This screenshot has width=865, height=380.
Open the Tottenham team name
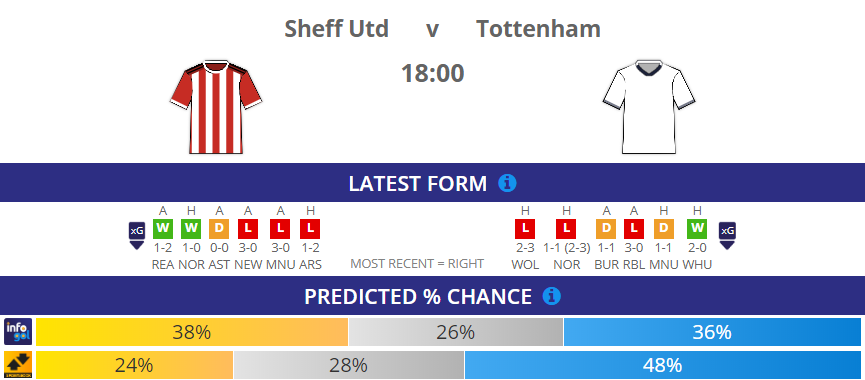tap(538, 29)
